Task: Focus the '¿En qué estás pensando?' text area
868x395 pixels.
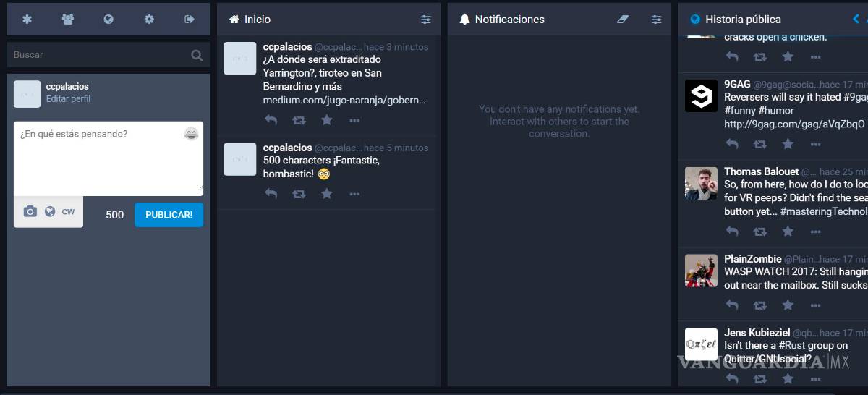Action: (x=109, y=158)
